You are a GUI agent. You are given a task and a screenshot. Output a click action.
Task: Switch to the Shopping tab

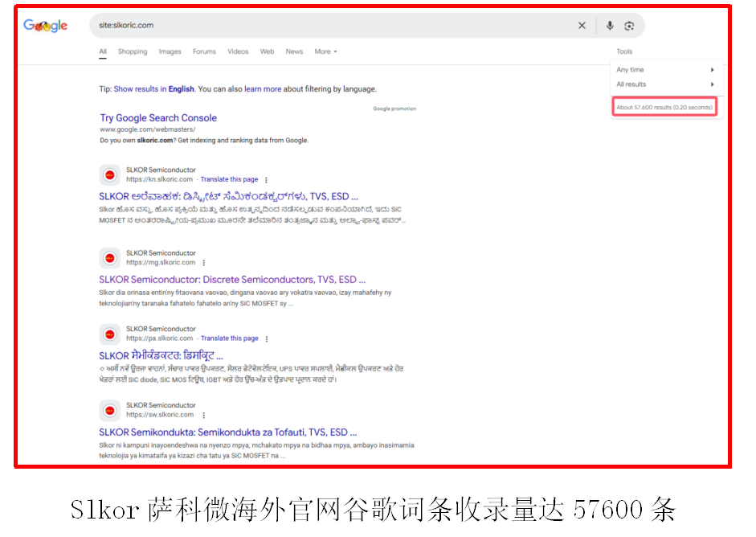click(133, 51)
